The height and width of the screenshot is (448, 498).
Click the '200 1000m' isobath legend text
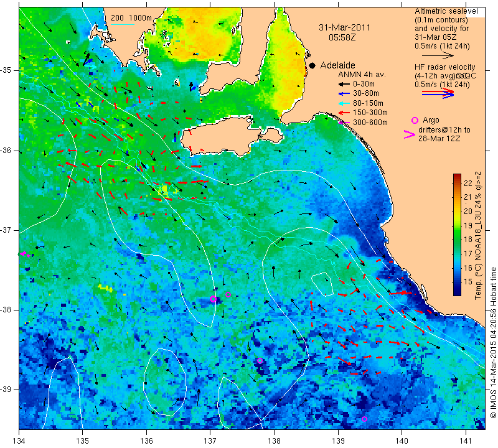click(131, 18)
